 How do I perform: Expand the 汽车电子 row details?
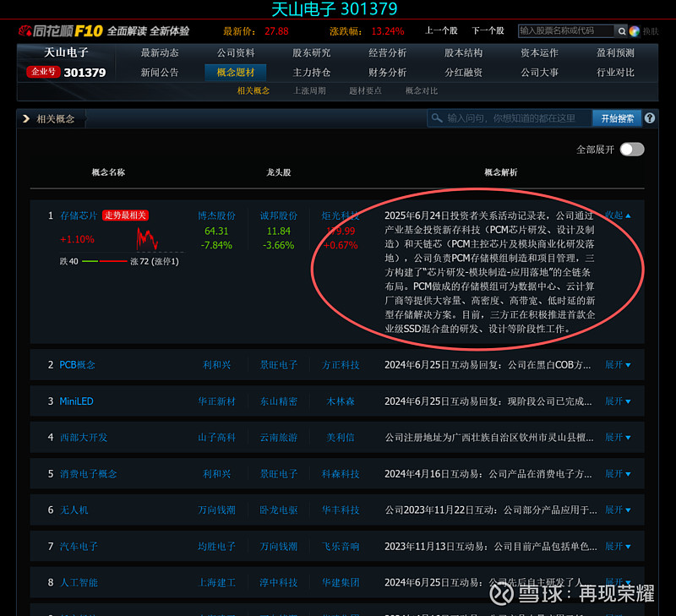(618, 546)
